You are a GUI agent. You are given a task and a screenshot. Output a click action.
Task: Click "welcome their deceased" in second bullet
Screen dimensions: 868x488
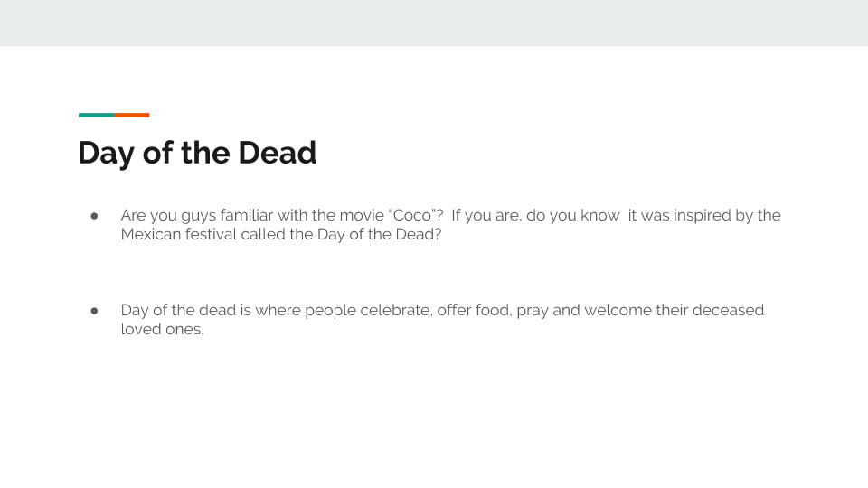[674, 310]
